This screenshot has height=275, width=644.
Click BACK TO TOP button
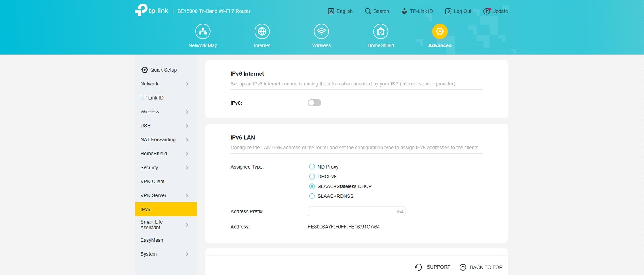[481, 267]
